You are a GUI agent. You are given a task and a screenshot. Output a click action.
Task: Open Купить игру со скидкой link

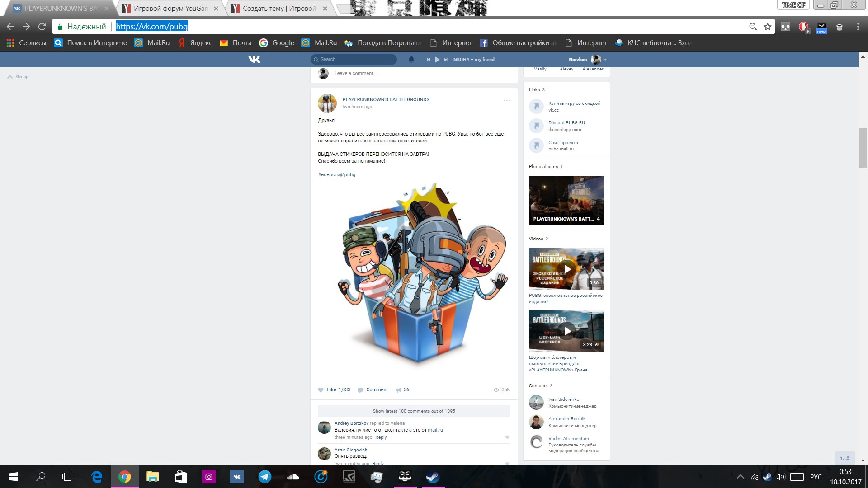coord(574,103)
